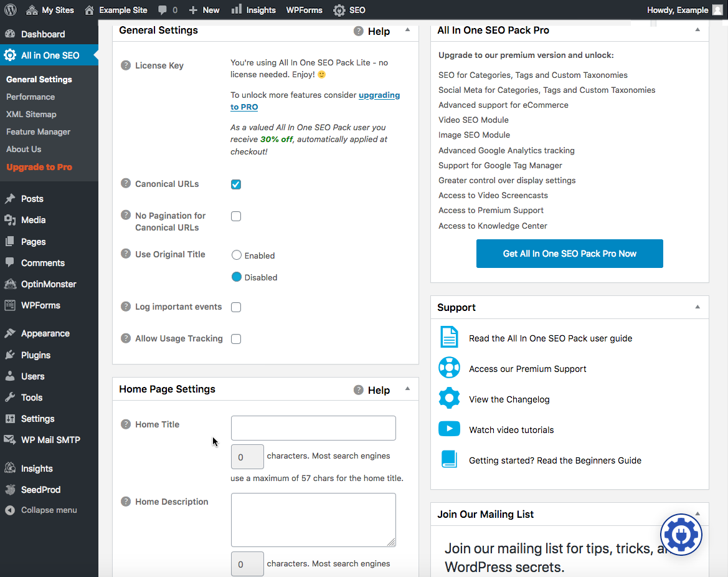Select Enabled for Use Original Title
Screen dimensions: 728x577
pos(236,255)
